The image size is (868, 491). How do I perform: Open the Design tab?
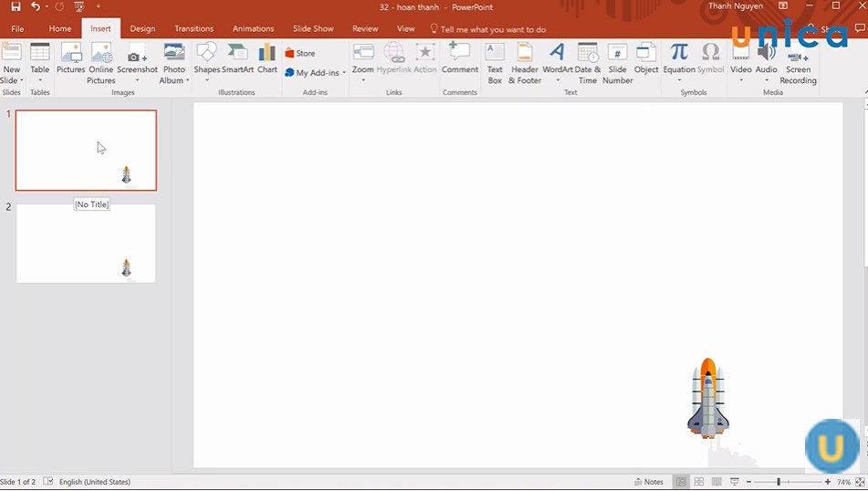(x=142, y=29)
